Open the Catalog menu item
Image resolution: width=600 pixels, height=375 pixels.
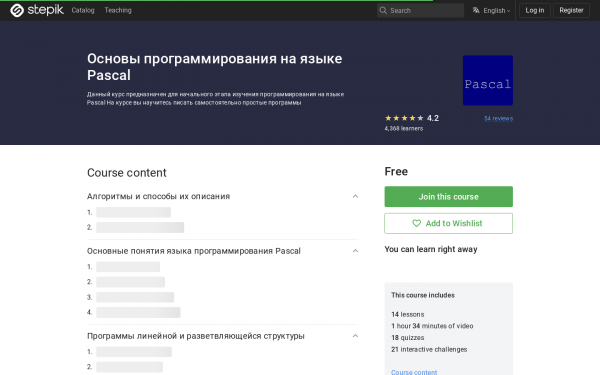point(83,10)
